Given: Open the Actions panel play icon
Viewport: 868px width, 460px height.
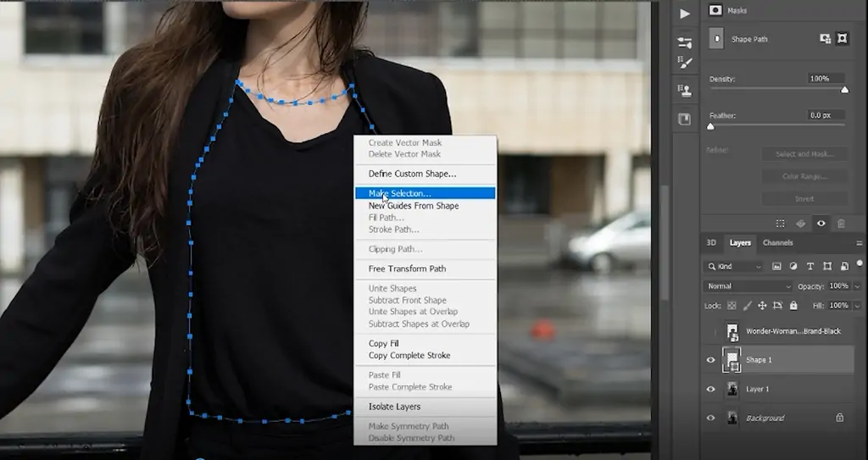Looking at the screenshot, I should click(x=685, y=14).
